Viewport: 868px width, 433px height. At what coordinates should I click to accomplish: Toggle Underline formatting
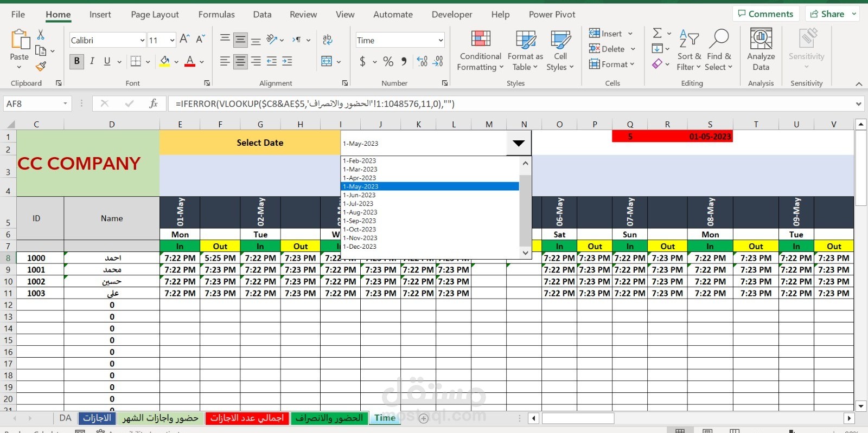(107, 61)
